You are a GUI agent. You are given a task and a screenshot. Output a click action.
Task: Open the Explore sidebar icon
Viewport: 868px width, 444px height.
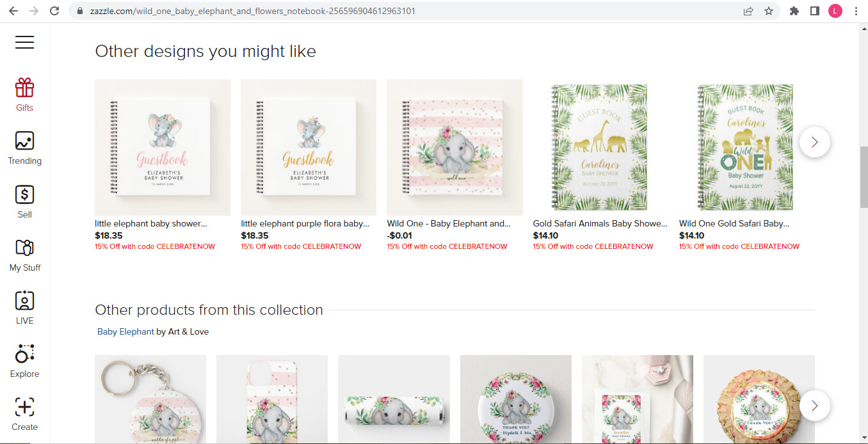tap(25, 361)
